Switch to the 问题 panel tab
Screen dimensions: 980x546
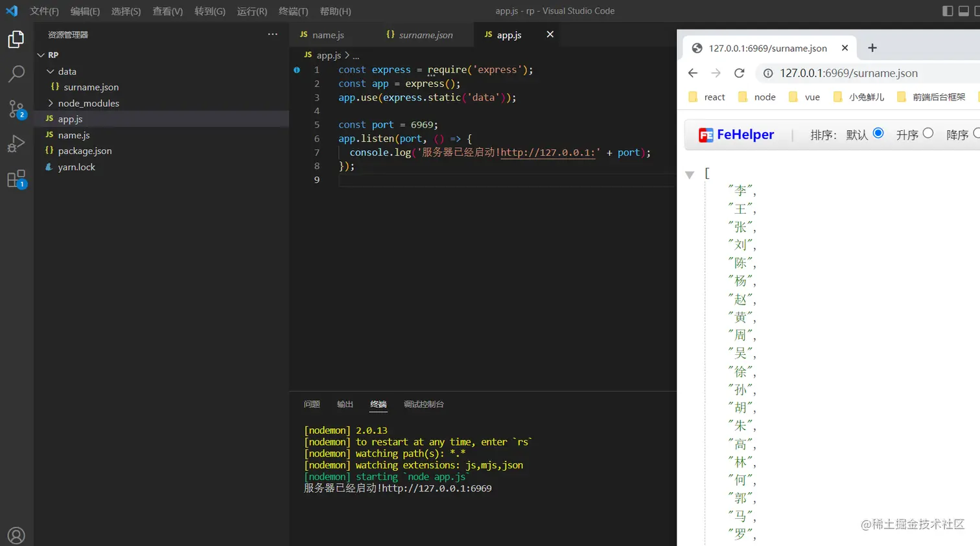[312, 404]
